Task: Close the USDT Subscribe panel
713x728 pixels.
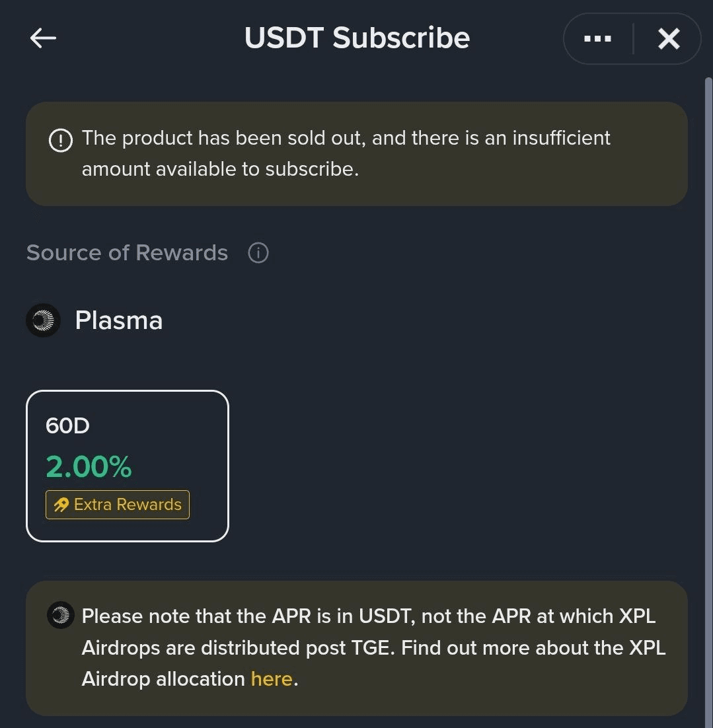Action: pyautogui.click(x=669, y=38)
